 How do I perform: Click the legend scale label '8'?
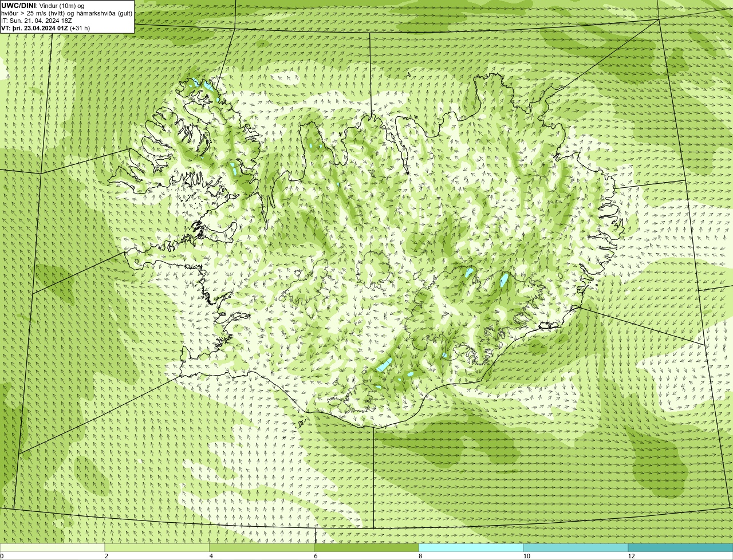pyautogui.click(x=420, y=556)
